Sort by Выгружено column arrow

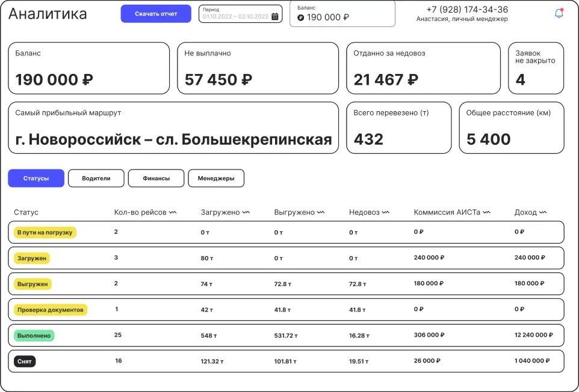point(321,212)
